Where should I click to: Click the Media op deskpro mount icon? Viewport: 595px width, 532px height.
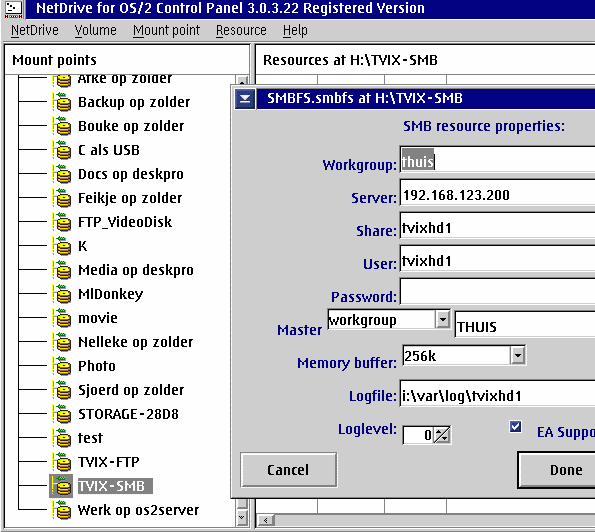[x=62, y=270]
